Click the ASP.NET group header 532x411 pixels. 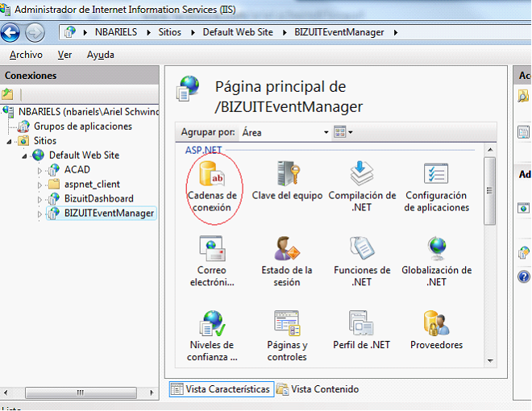pos(203,150)
